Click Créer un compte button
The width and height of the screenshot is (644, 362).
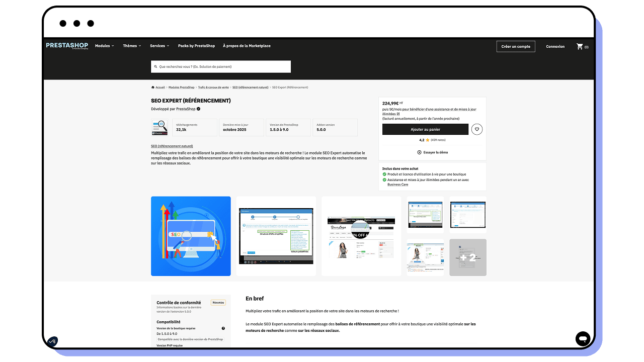tap(516, 46)
